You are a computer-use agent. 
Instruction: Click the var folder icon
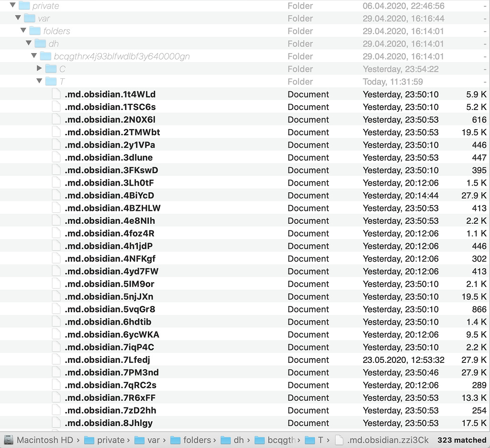(30, 18)
